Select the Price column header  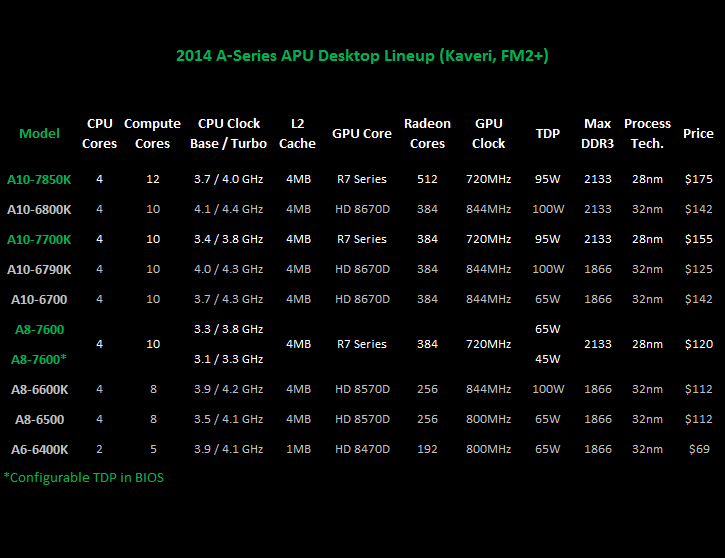pyautogui.click(x=698, y=134)
